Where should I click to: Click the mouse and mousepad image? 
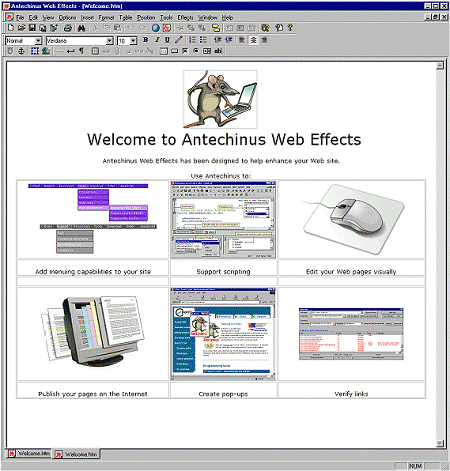click(352, 219)
